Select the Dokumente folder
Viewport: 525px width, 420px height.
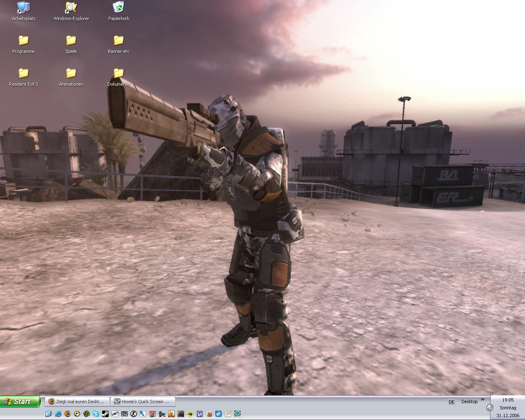119,77
